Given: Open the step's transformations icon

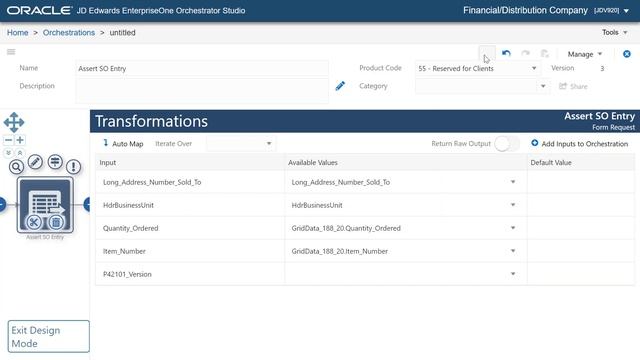Looking at the screenshot, I should coord(55,162).
